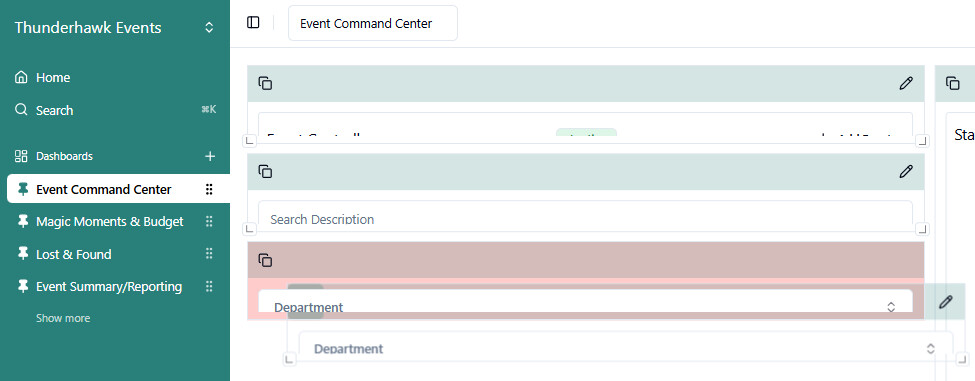The height and width of the screenshot is (381, 975).
Task: Click pin icon next to Magic Moments & Budget
Action: 23,221
